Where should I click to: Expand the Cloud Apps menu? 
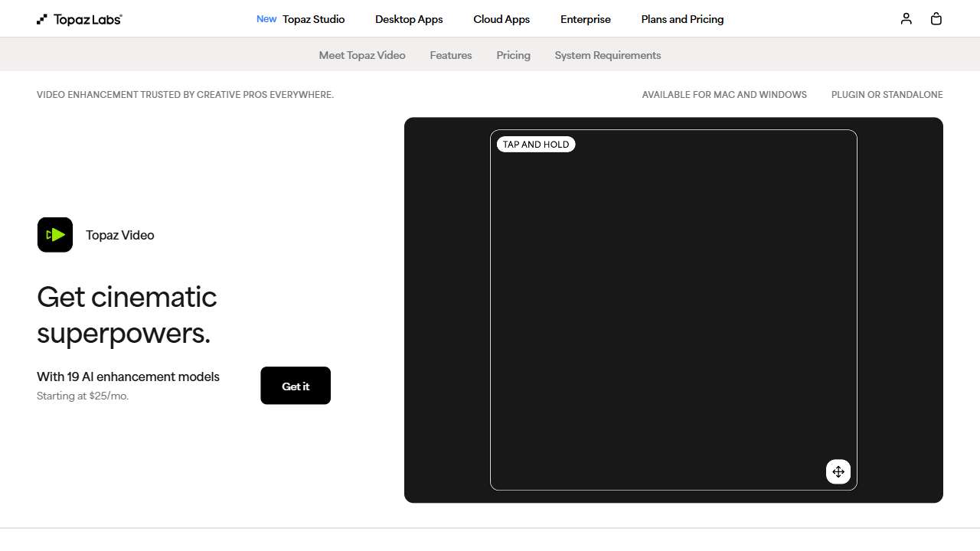tap(501, 19)
